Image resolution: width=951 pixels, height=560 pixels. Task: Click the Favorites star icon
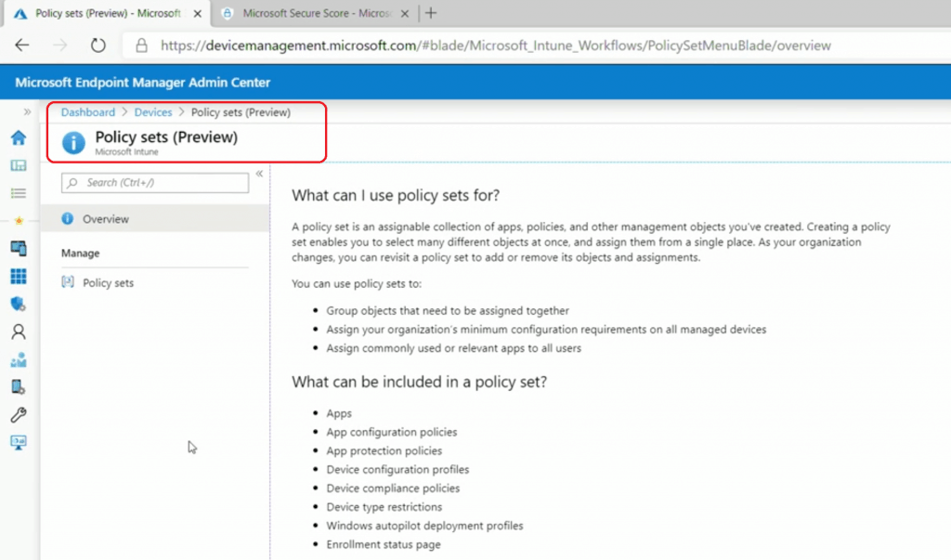(x=19, y=221)
